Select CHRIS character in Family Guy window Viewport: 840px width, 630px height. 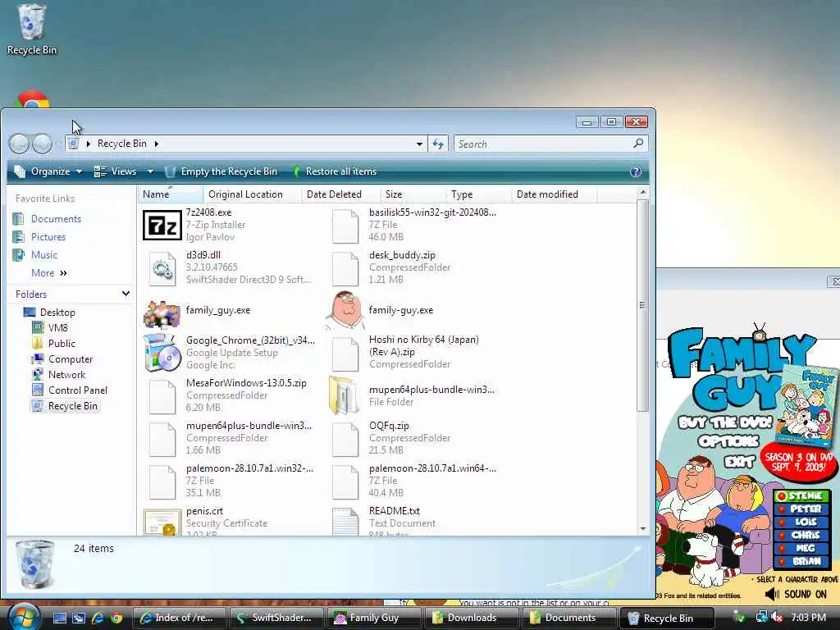801,535
